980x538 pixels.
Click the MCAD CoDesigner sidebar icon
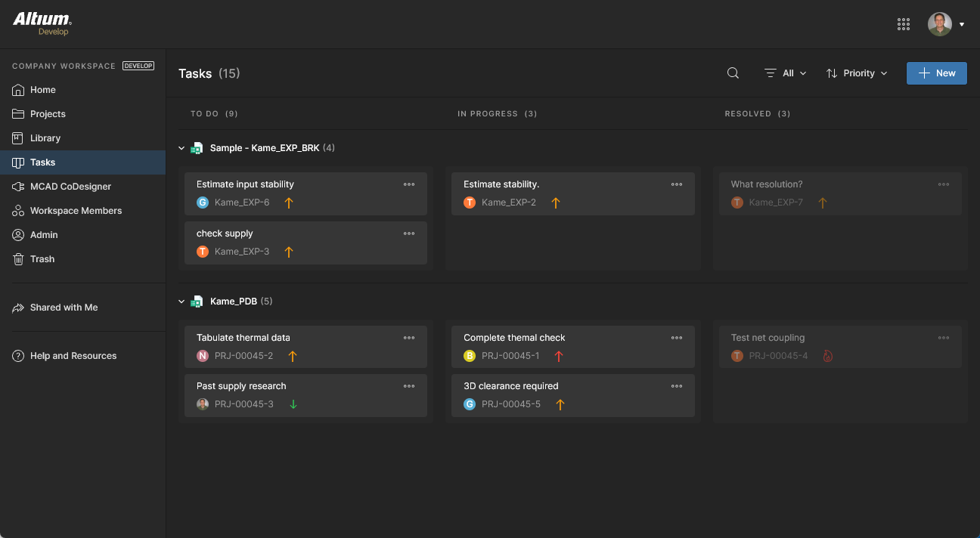[x=18, y=187]
